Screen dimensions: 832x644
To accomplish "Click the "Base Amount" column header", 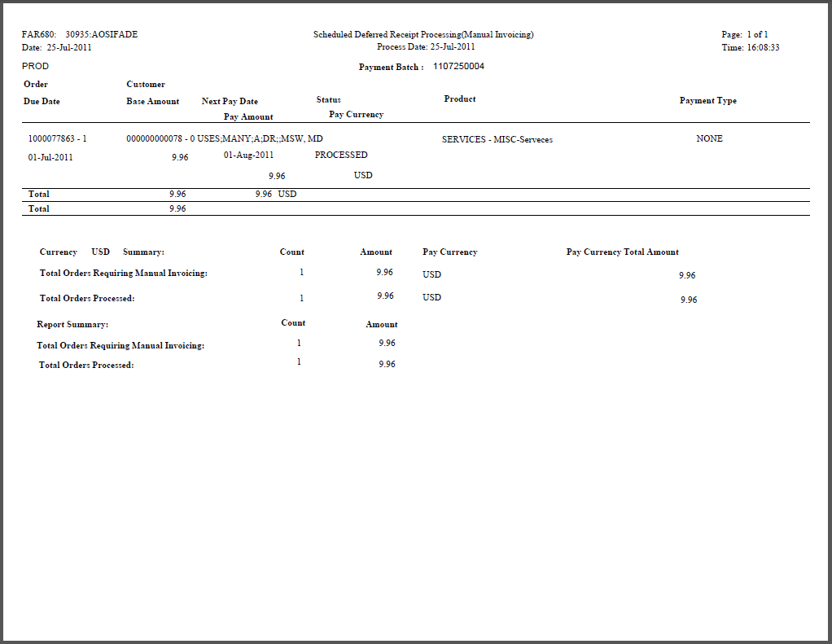I will pos(153,101).
